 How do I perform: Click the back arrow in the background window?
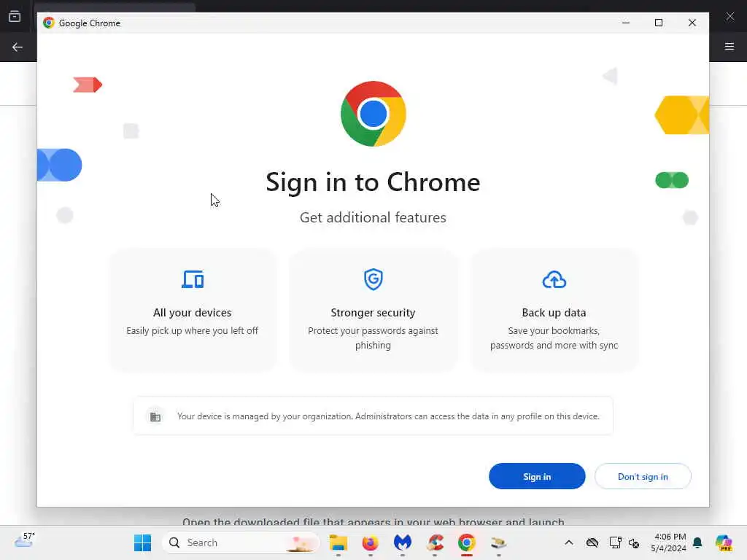(18, 47)
